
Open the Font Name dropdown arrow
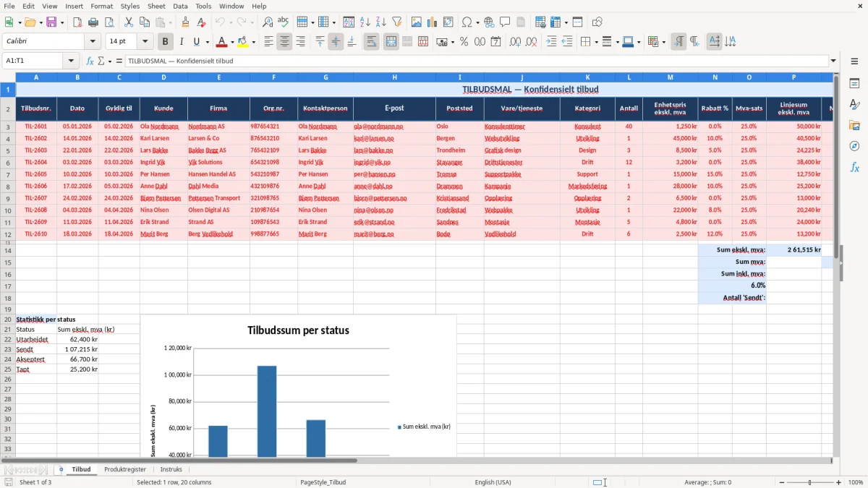tap(93, 42)
